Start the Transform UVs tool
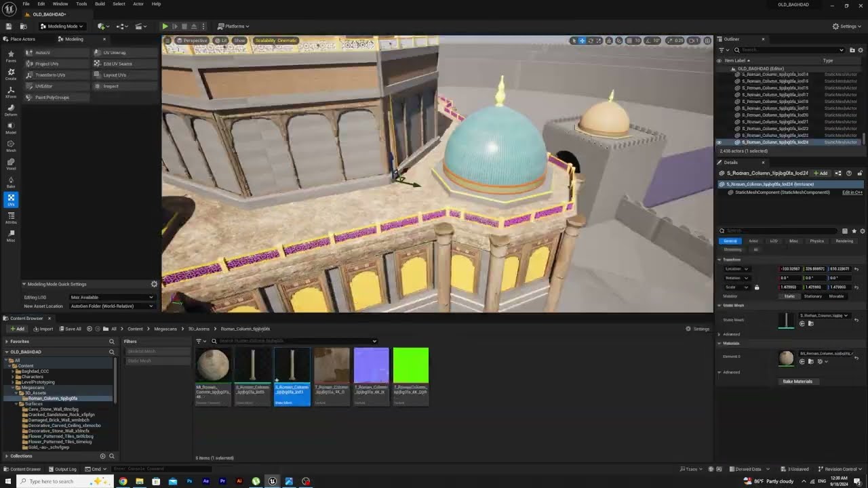868x488 pixels. pos(57,75)
